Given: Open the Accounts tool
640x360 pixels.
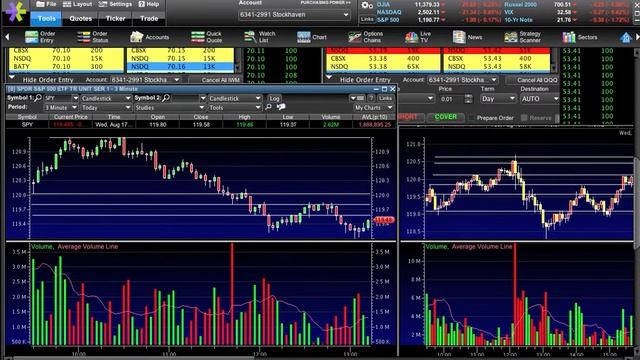Looking at the screenshot, I should pos(149,37).
